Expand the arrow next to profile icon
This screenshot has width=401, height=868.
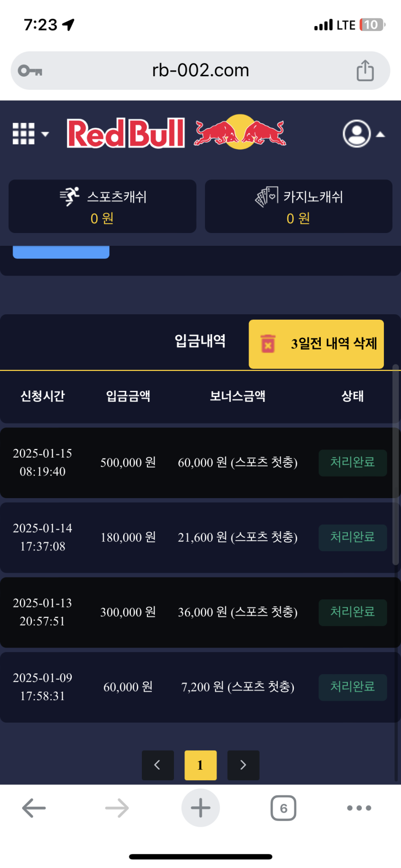380,134
